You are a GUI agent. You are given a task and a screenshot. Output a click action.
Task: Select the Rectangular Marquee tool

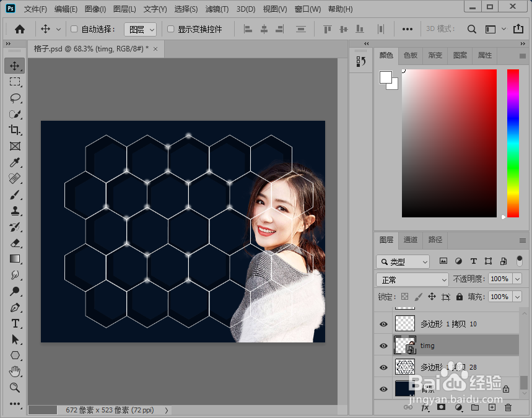(15, 82)
